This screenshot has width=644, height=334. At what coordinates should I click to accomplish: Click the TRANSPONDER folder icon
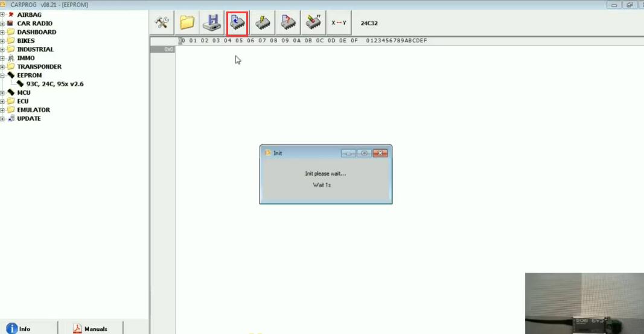point(11,66)
